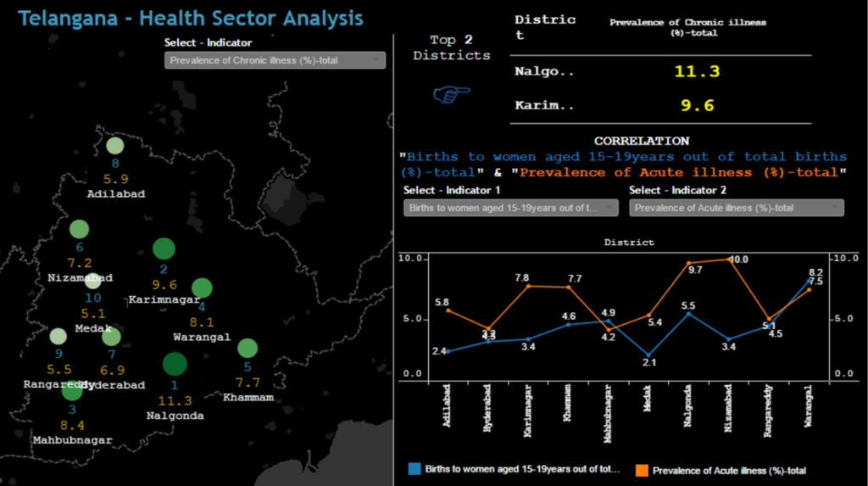Expand the Select - Indicator 2 dropdown
Viewport: 868px width, 486px height.
[x=737, y=208]
